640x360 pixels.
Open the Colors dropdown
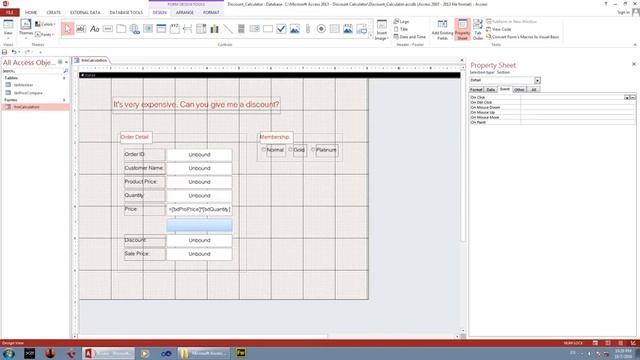[x=45, y=24]
